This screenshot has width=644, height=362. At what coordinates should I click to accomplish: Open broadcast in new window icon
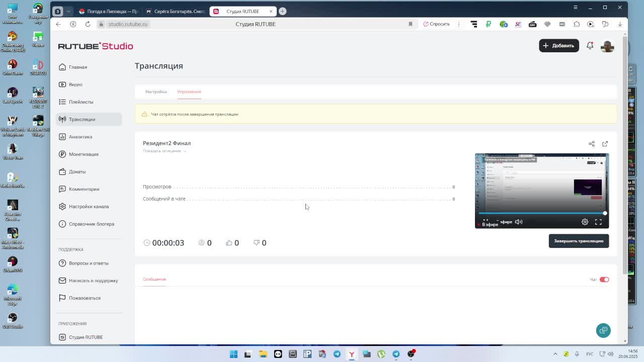(x=605, y=144)
